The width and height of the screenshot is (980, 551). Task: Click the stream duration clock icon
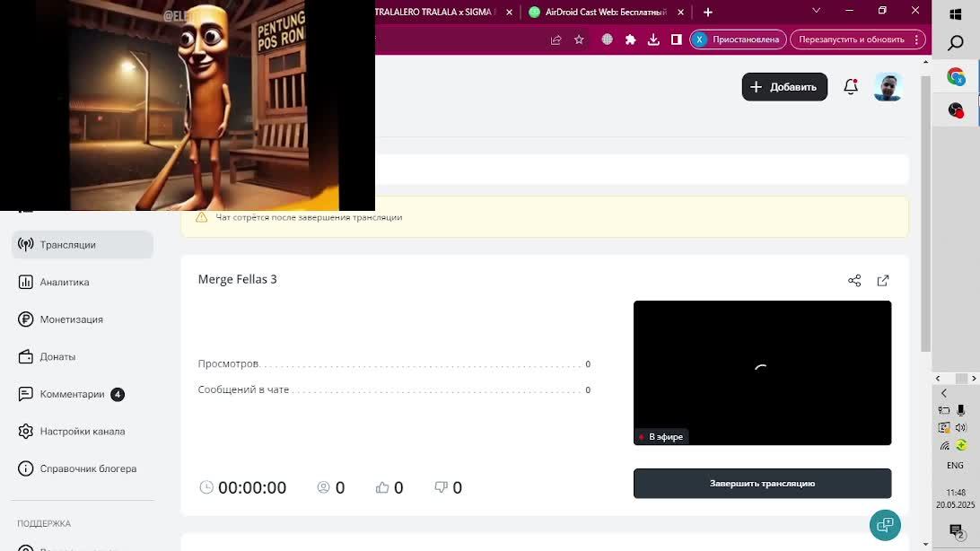pos(206,487)
